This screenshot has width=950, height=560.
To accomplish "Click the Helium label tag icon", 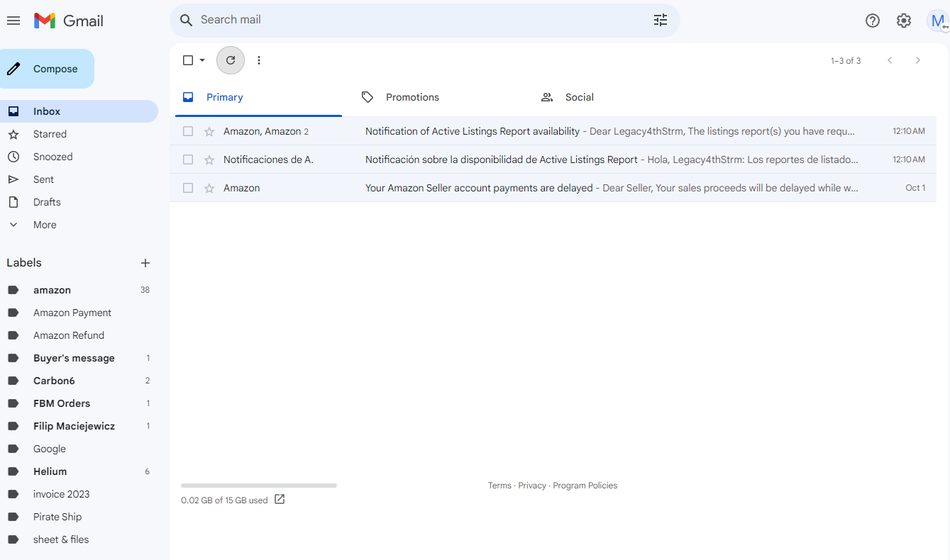I will click(x=13, y=471).
